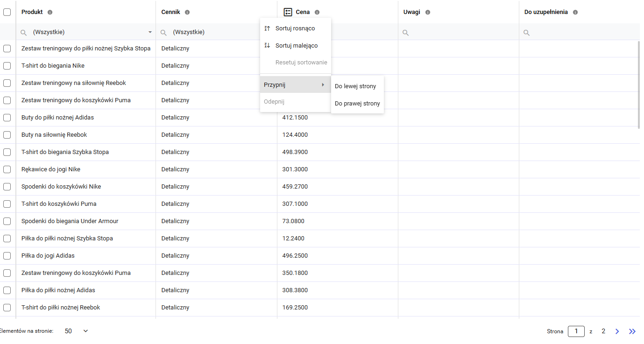
Task: Select checkbox for Piłka do jogi Adidas
Action: pos(7,256)
